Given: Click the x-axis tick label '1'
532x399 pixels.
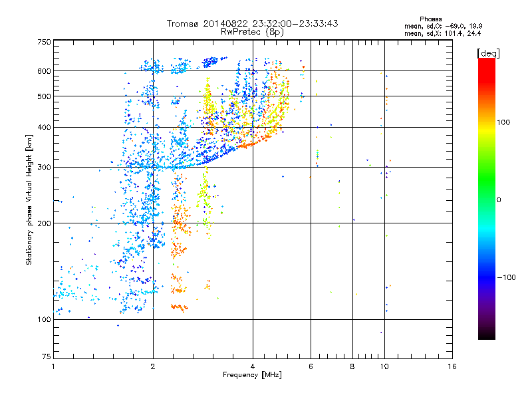Looking at the screenshot, I should click(53, 366).
